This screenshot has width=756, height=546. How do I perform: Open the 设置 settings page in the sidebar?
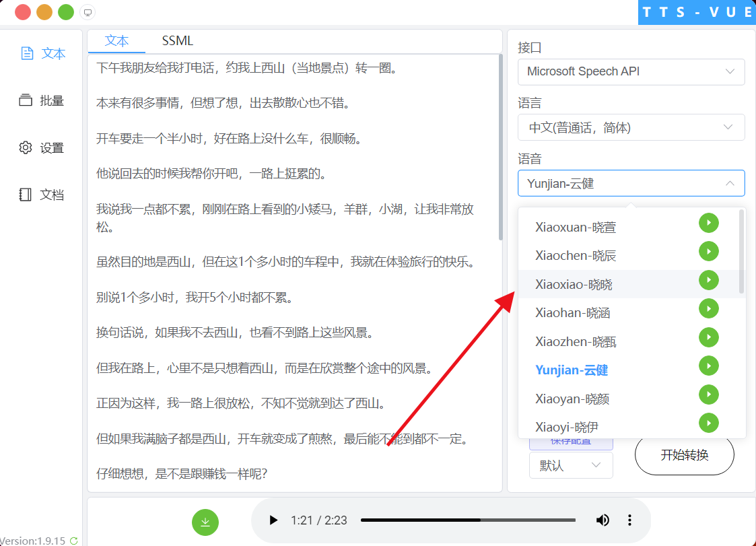[x=42, y=147]
